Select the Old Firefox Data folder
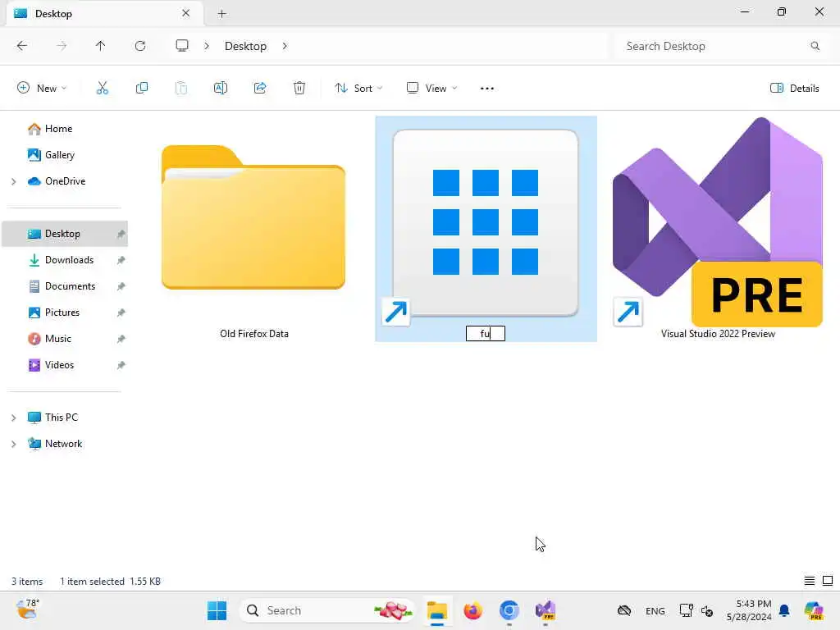Viewport: 840px width, 630px height. (x=254, y=230)
